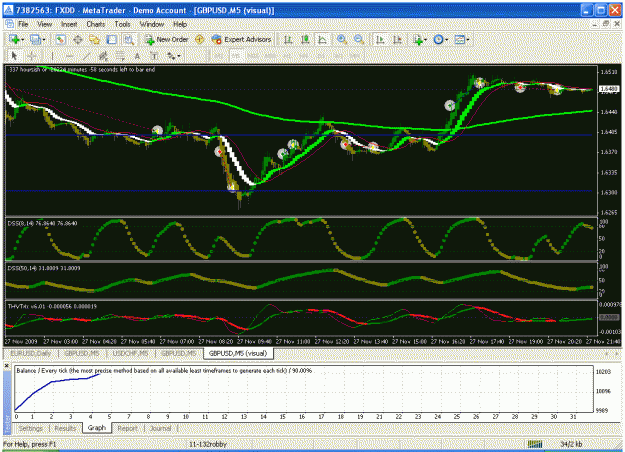
Task: Click the current price label 1.6480 on scale
Action: [x=609, y=88]
